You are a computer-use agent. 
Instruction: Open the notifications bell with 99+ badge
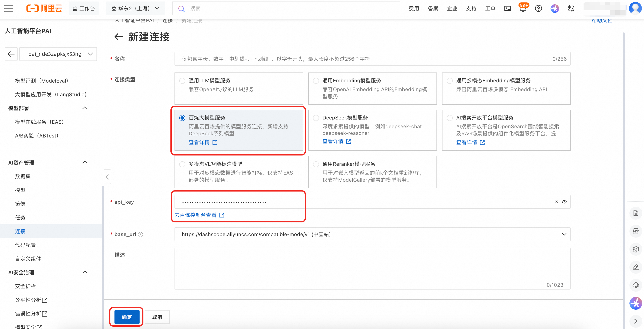click(x=523, y=9)
